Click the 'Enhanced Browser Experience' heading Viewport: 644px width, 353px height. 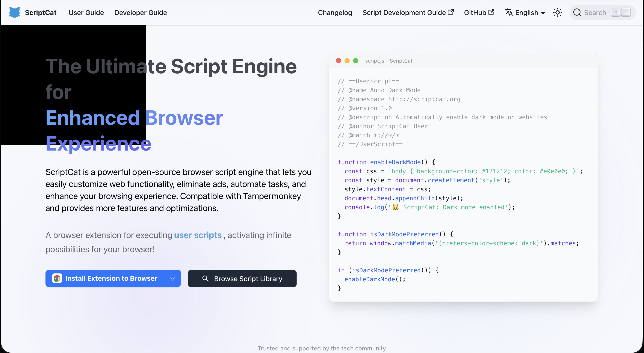point(134,131)
